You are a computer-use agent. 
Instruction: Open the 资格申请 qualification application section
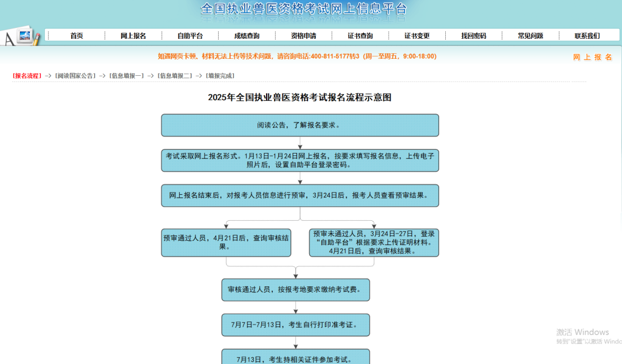[x=303, y=35]
